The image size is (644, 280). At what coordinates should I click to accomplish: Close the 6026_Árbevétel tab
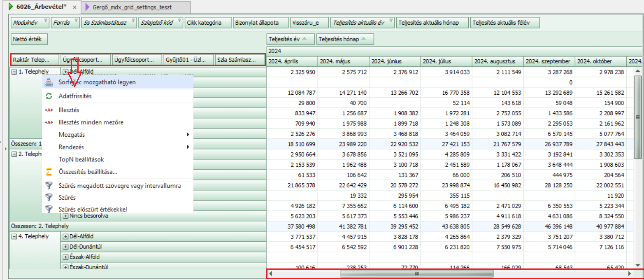click(x=74, y=7)
